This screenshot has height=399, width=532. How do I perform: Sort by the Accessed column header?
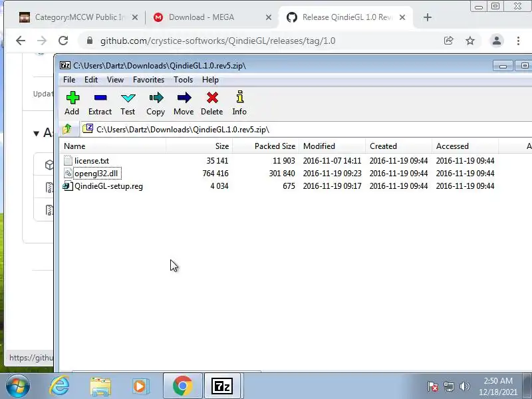pyautogui.click(x=465, y=146)
